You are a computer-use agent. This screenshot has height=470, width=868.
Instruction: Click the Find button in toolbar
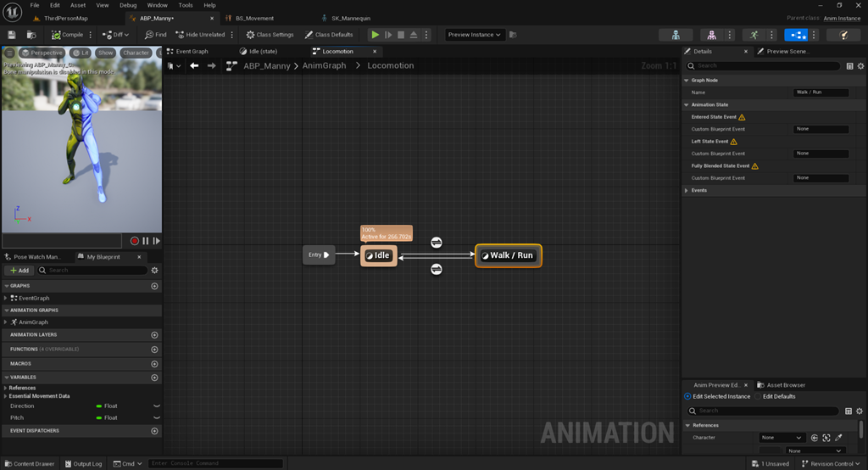click(156, 35)
